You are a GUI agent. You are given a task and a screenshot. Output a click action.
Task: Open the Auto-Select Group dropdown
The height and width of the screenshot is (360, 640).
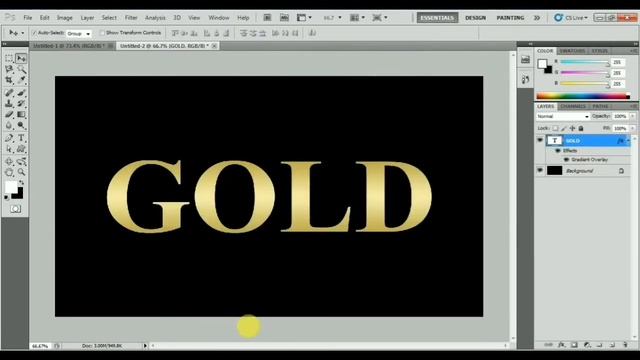(x=79, y=33)
